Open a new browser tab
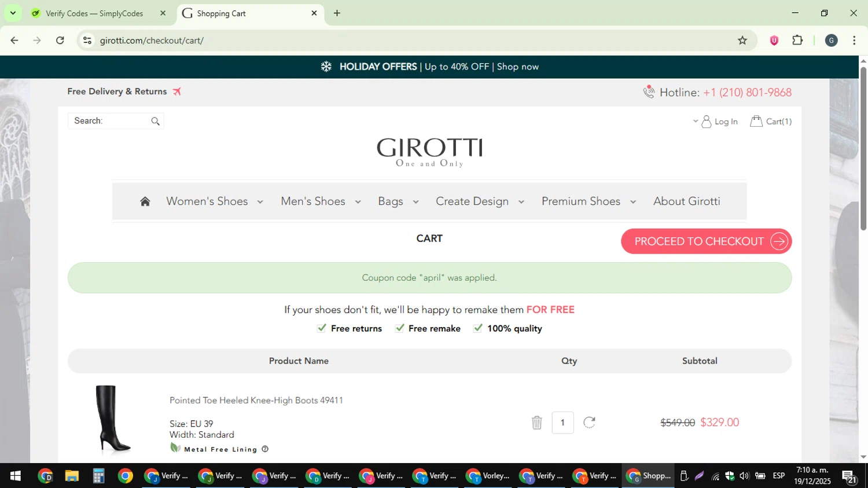 coord(337,13)
